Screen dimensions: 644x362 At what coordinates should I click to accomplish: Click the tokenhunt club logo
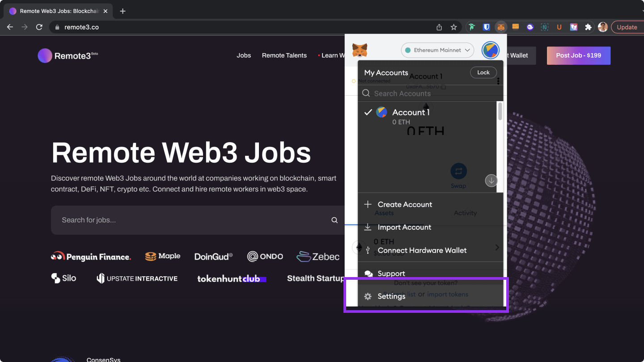pyautogui.click(x=232, y=278)
